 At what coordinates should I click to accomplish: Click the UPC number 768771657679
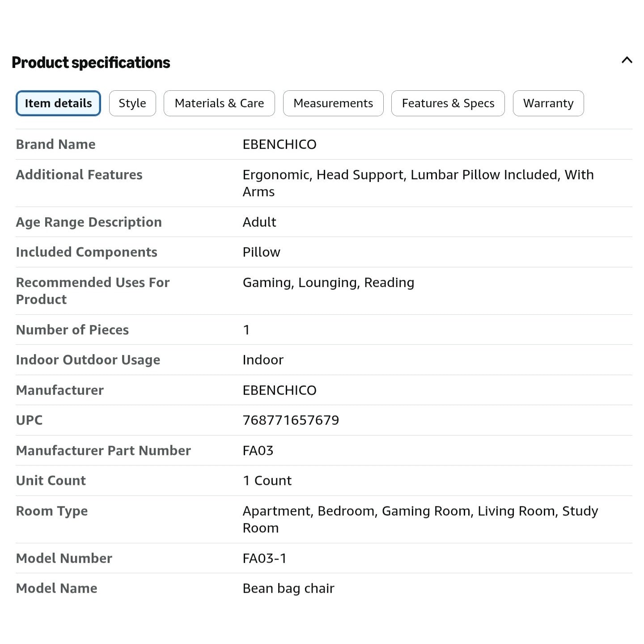click(291, 420)
